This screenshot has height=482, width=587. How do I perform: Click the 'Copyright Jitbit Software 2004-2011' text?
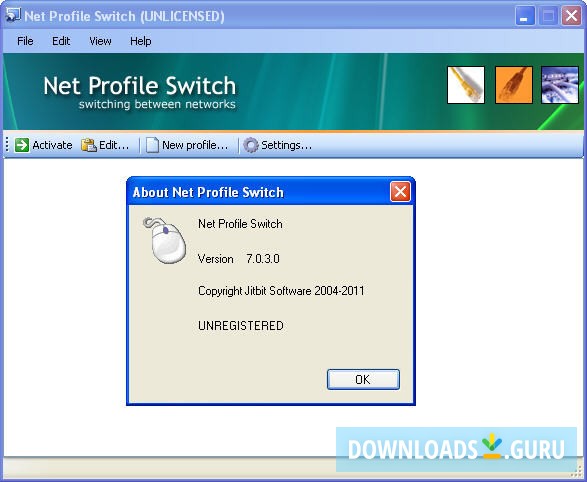click(281, 291)
